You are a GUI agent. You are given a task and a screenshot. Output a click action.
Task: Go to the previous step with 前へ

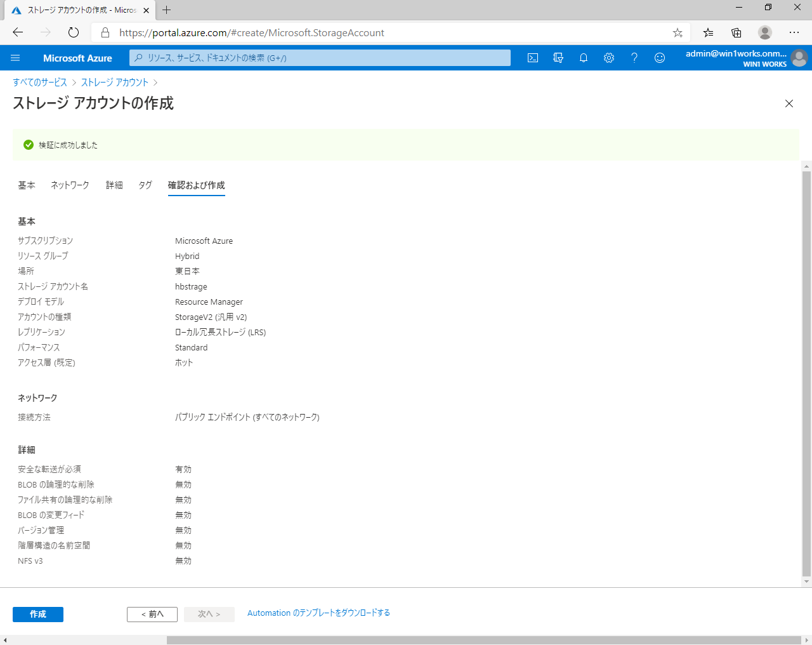coord(152,615)
